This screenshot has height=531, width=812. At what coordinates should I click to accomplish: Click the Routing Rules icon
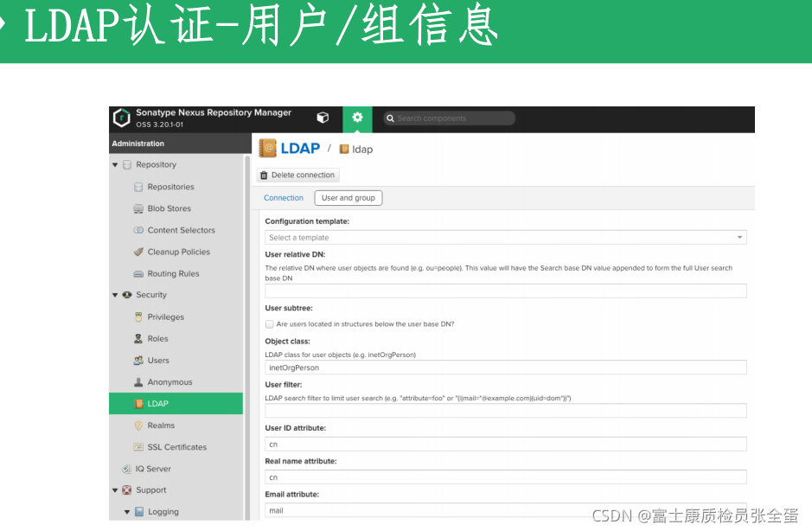(x=138, y=273)
